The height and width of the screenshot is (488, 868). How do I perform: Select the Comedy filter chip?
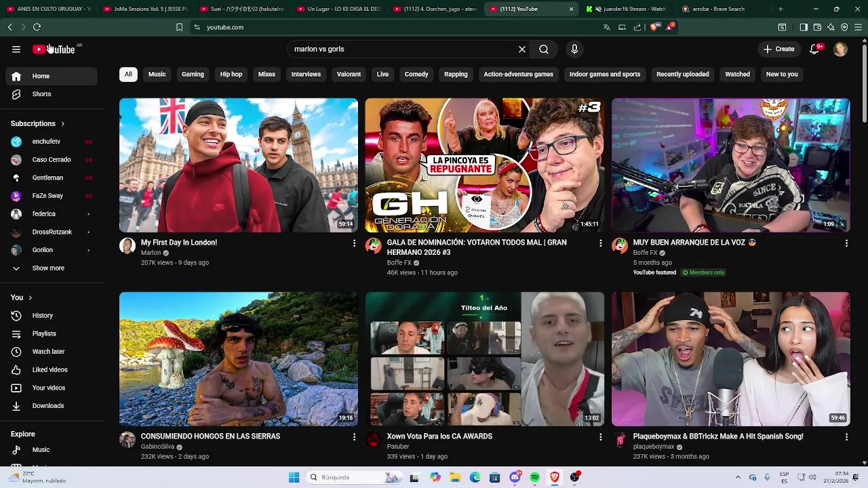pos(416,75)
